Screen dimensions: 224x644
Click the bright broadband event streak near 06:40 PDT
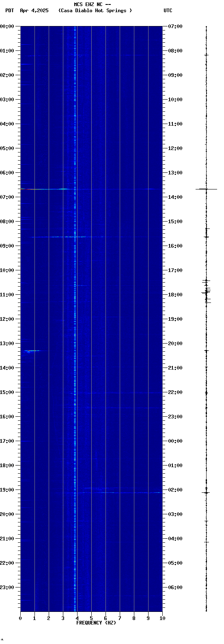tap(47, 189)
